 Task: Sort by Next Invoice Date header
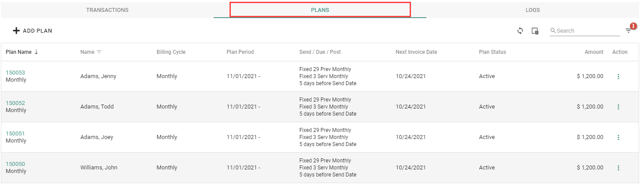tap(416, 52)
